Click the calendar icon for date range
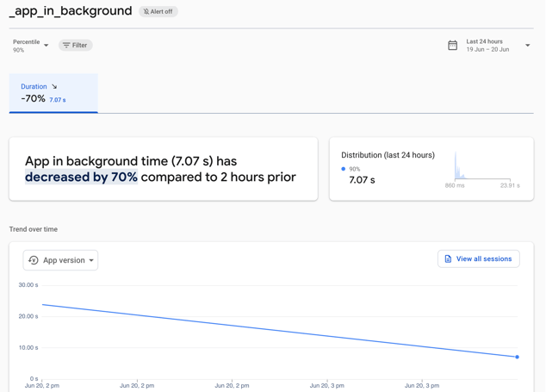Image resolution: width=546 pixels, height=392 pixels. (x=452, y=46)
